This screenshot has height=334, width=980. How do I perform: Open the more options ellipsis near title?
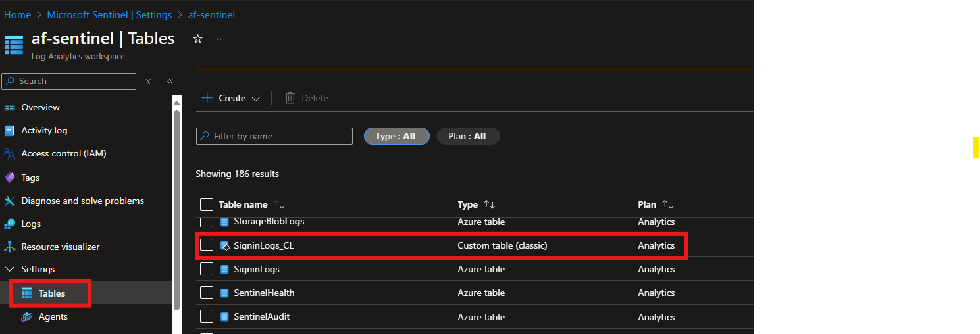220,39
